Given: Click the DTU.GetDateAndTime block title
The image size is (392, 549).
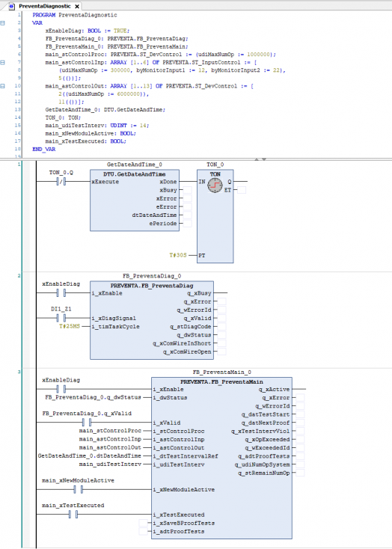Looking at the screenshot, I should pos(135,174).
